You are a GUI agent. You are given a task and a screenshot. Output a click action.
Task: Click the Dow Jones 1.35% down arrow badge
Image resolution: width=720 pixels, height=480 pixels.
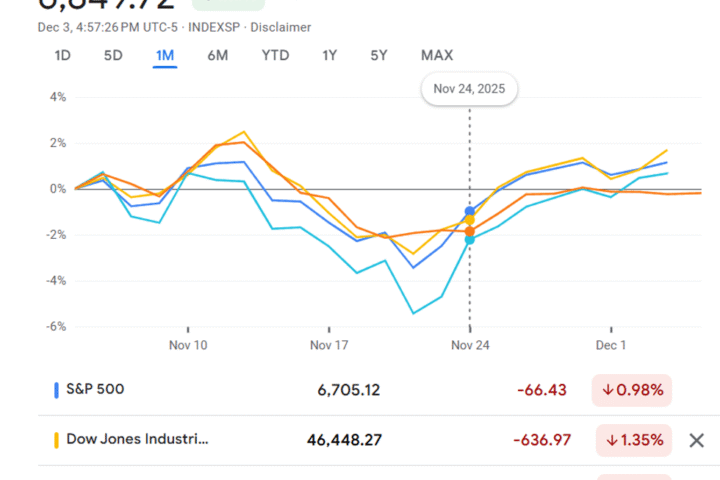[631, 440]
